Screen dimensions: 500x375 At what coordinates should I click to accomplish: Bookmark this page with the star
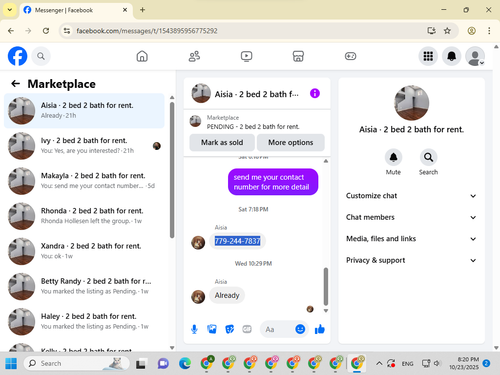[x=447, y=31]
